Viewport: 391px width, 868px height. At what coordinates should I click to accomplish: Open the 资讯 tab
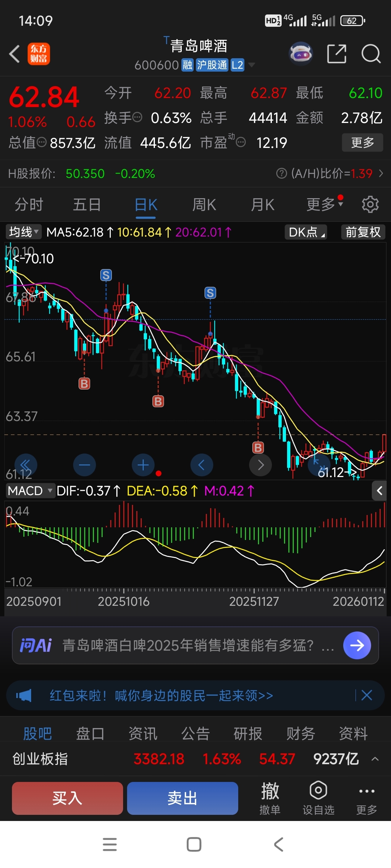143,733
